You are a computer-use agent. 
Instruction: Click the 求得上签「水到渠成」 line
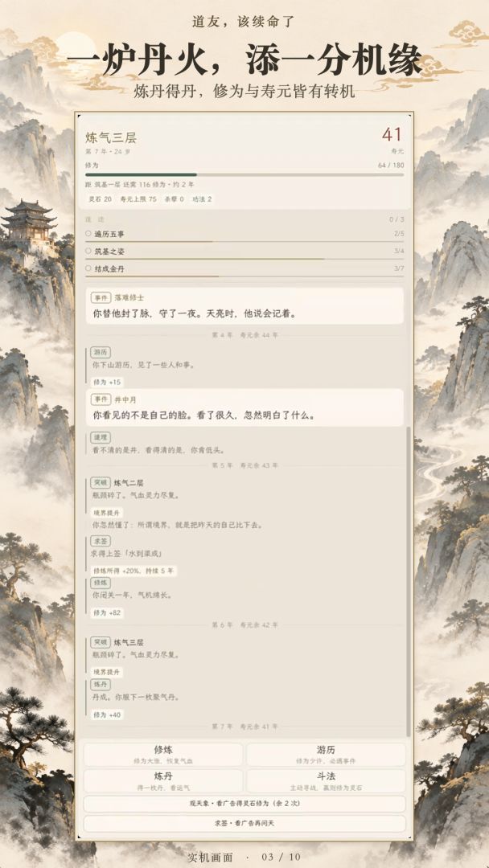pos(127,554)
